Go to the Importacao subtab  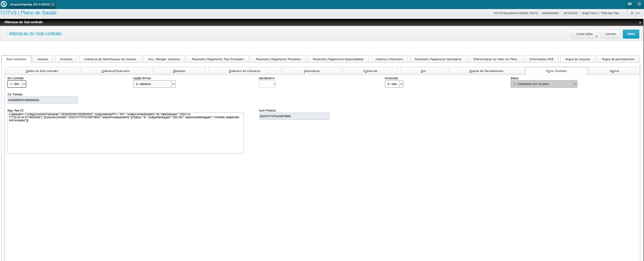312,71
